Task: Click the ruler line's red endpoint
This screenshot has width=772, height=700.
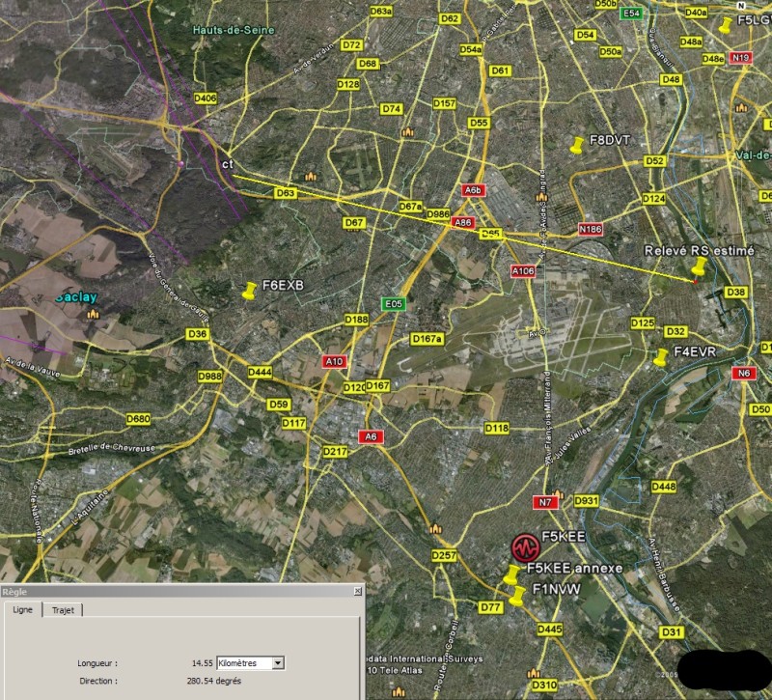Action: click(x=695, y=281)
